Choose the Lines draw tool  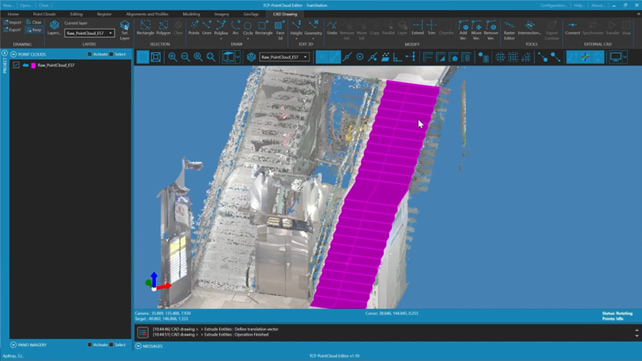pyautogui.click(x=207, y=28)
